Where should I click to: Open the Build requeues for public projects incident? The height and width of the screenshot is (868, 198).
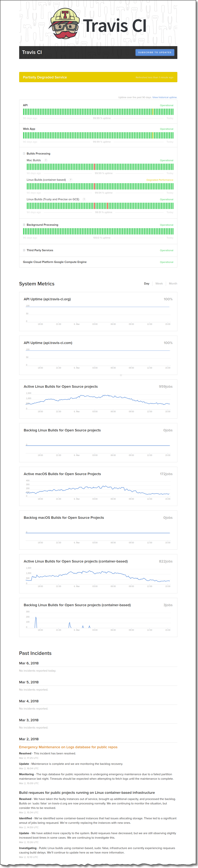pyautogui.click(x=87, y=793)
